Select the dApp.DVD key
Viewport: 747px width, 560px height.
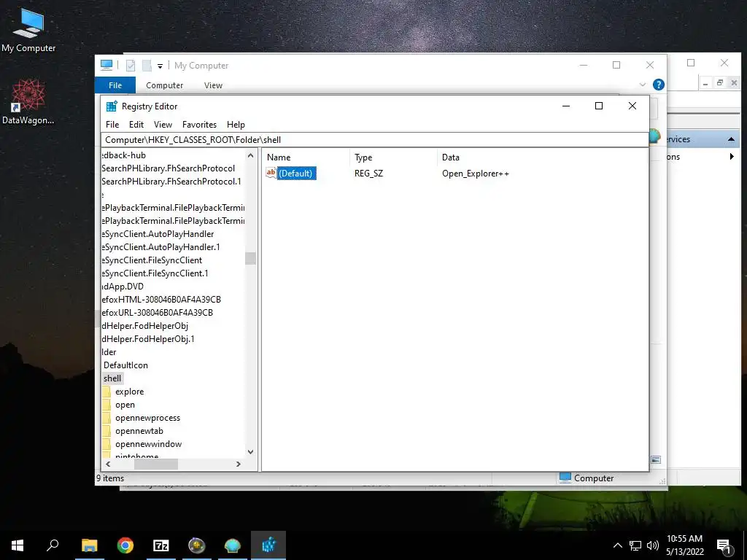point(123,286)
